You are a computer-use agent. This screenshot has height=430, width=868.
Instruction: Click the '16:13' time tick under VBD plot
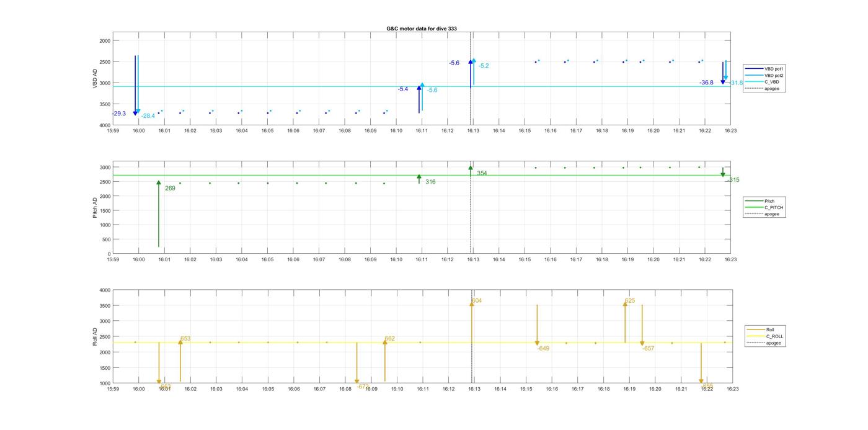(x=473, y=131)
